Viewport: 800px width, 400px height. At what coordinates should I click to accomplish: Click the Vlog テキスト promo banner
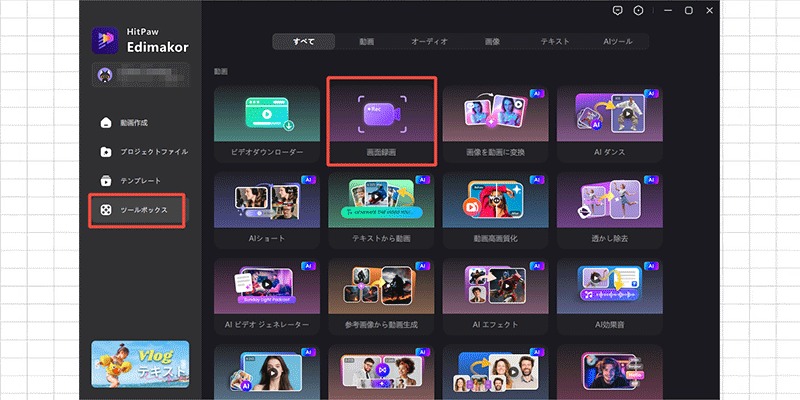coord(139,364)
